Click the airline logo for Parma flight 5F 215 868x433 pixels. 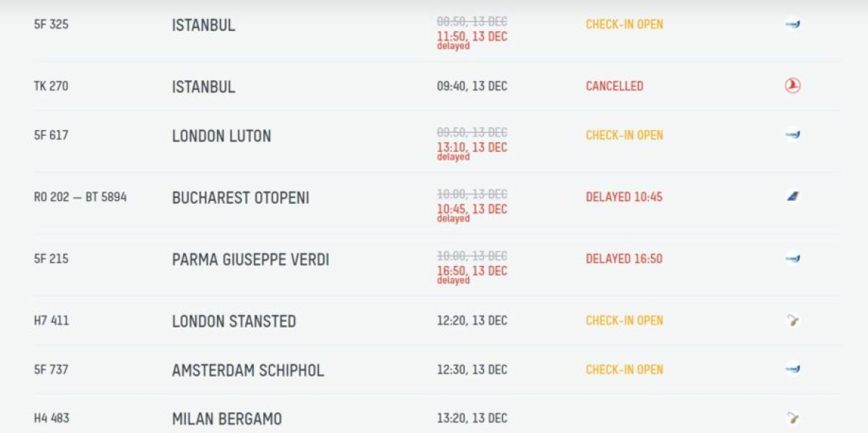(793, 258)
